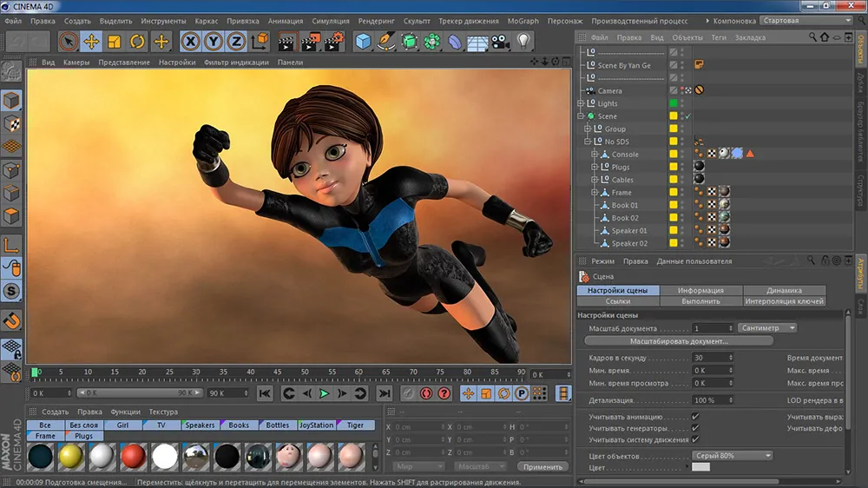
Task: Expand the Lights item in object tree
Action: pos(581,103)
